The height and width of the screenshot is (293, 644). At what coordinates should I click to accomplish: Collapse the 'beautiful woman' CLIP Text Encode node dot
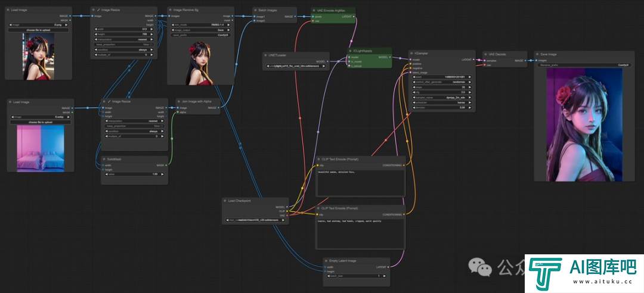click(318, 159)
